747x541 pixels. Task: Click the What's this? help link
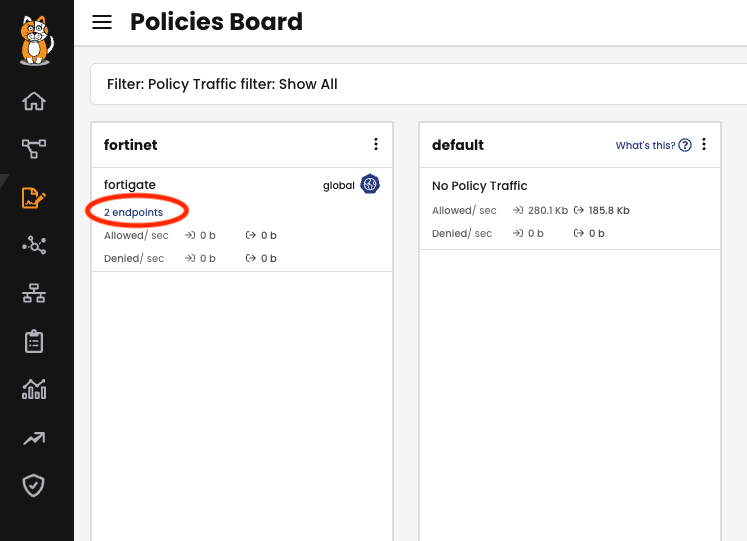[x=645, y=145]
